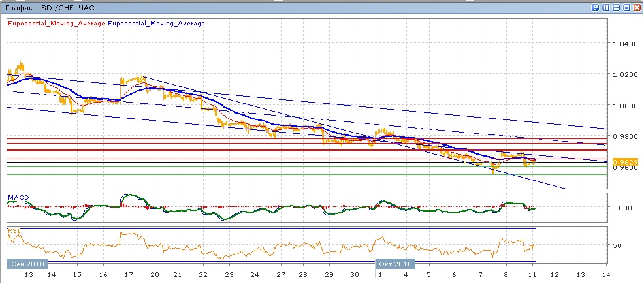
Task: Click the RSI 50 level axis label
Action: point(617,245)
